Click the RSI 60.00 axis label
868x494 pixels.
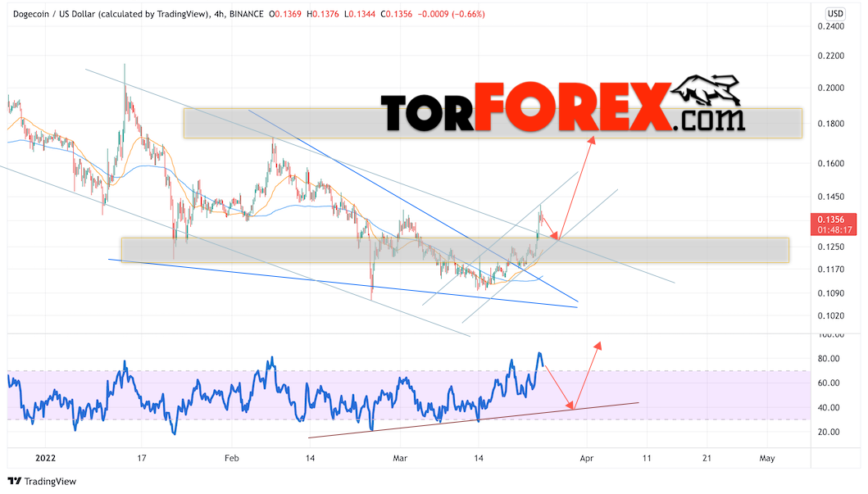pos(829,383)
